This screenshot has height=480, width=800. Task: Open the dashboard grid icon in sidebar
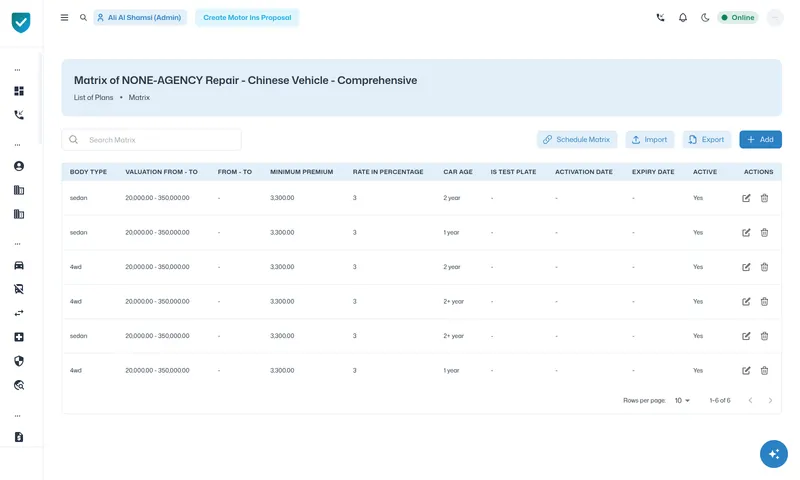[x=19, y=91]
